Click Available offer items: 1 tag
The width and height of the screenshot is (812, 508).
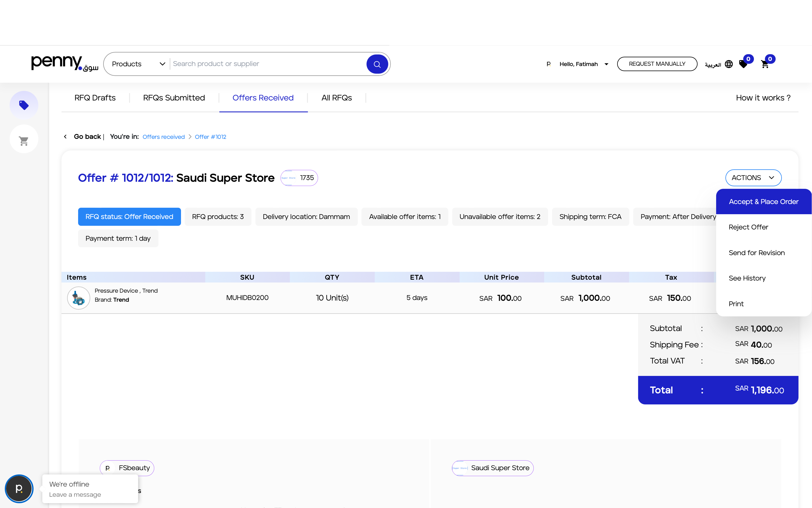point(405,217)
